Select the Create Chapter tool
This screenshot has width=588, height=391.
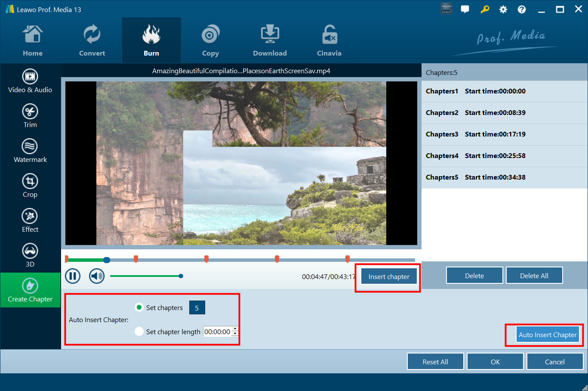click(30, 290)
